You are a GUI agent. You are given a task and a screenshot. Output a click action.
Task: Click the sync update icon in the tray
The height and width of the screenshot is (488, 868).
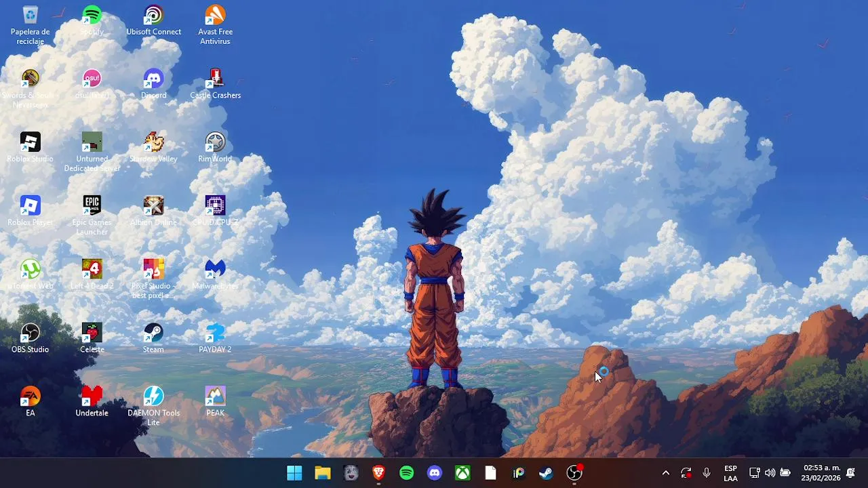tap(686, 473)
